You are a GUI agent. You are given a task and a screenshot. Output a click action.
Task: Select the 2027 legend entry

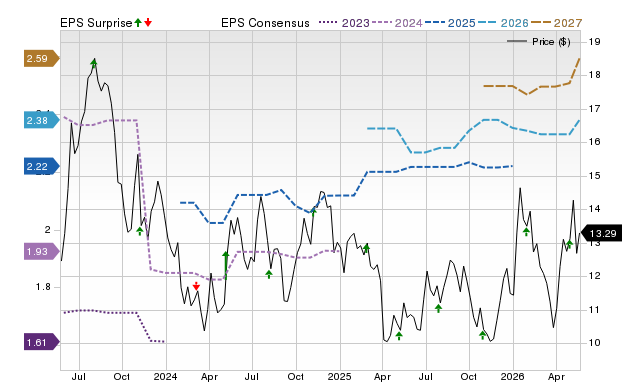(556, 23)
